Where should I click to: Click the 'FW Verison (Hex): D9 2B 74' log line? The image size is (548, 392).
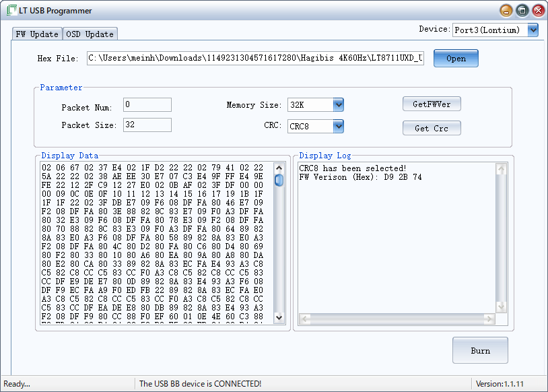click(360, 177)
